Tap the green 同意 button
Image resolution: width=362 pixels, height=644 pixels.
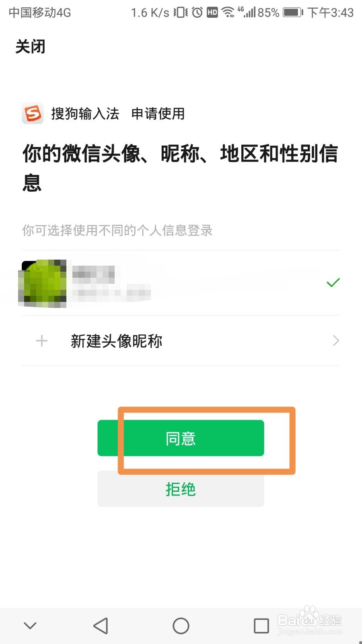[181, 438]
